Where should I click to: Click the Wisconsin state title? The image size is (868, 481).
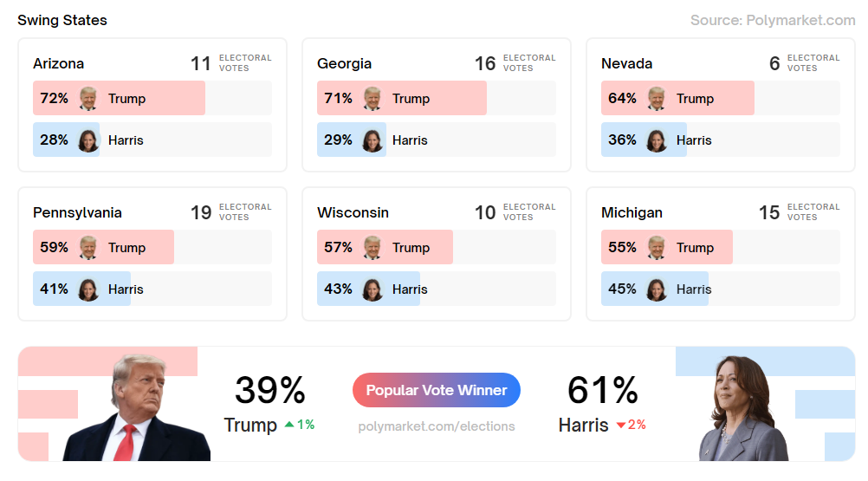(x=353, y=212)
